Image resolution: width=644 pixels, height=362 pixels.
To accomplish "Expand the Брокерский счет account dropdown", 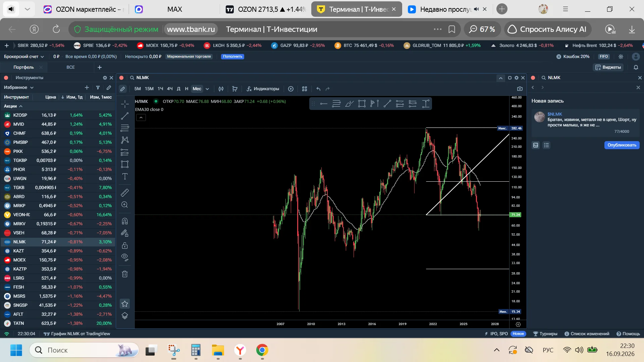I will [x=24, y=57].
